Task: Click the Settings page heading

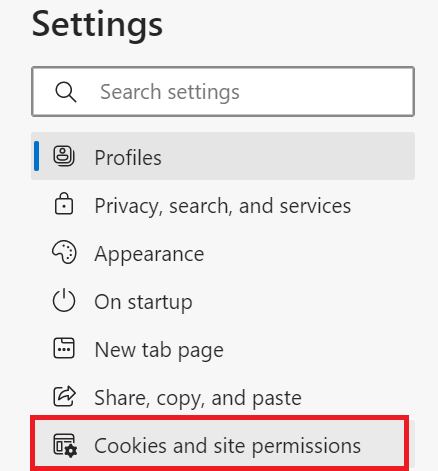Action: click(97, 25)
